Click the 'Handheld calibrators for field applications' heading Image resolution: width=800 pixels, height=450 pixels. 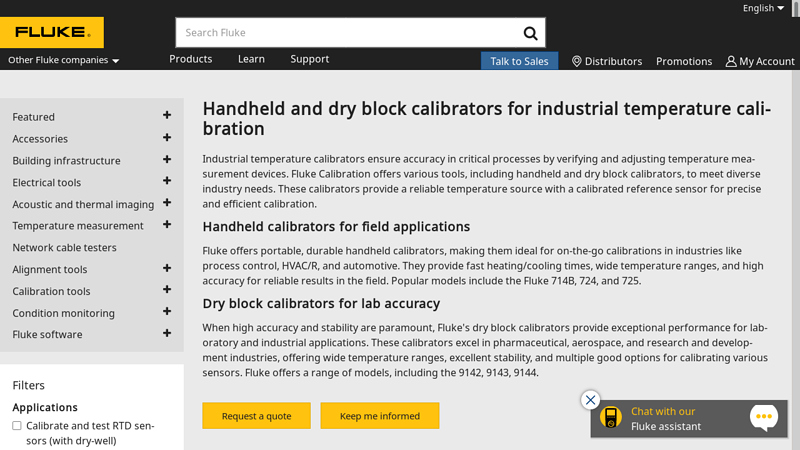click(x=336, y=227)
